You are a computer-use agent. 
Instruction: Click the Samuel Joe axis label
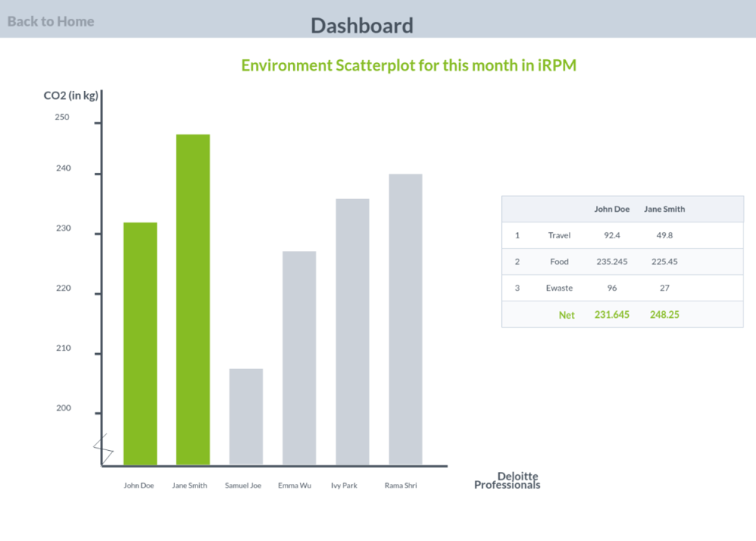pos(243,485)
